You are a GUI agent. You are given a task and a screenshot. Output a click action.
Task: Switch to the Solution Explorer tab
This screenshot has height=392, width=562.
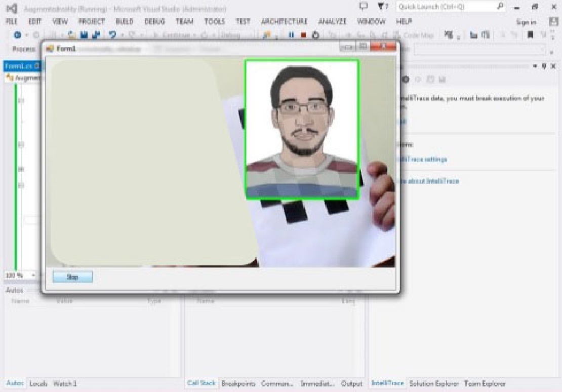[434, 383]
